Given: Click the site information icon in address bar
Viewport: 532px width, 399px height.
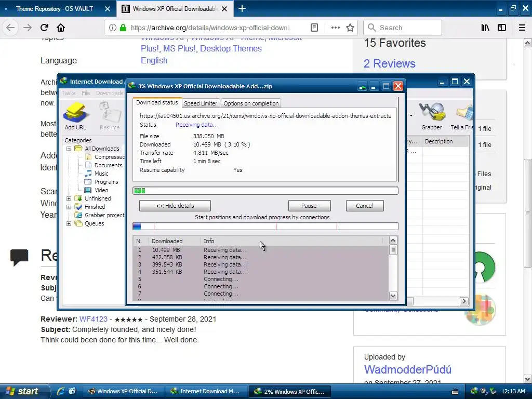Looking at the screenshot, I should coord(113,28).
